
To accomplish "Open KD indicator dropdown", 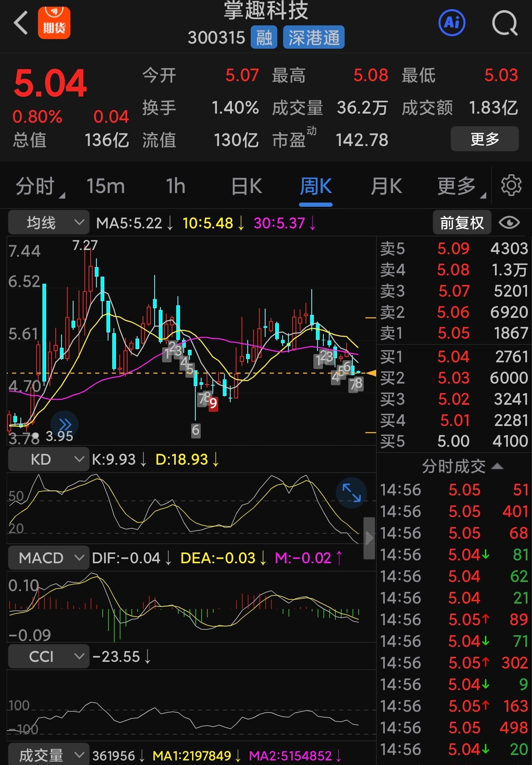I will [49, 459].
